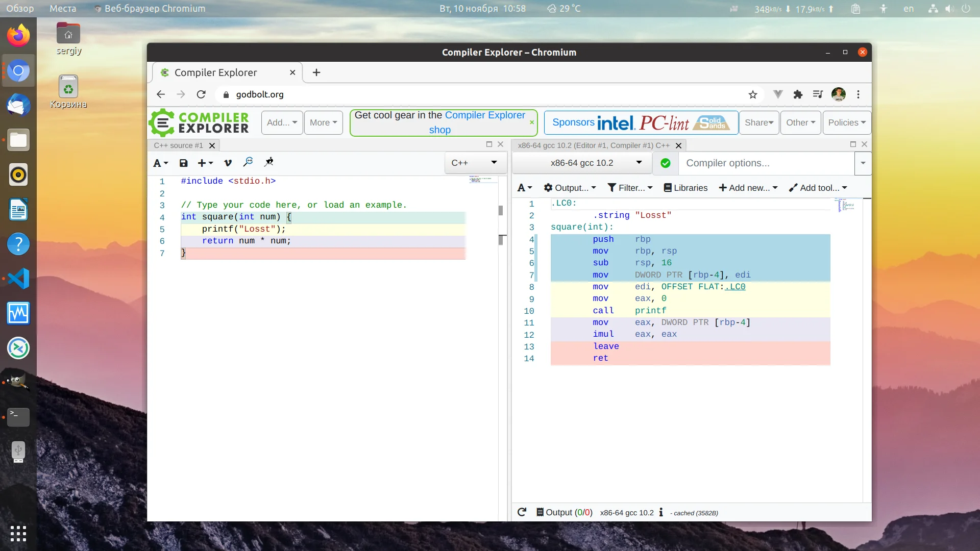980x551 pixels.
Task: Open the Share menu
Action: pos(759,122)
